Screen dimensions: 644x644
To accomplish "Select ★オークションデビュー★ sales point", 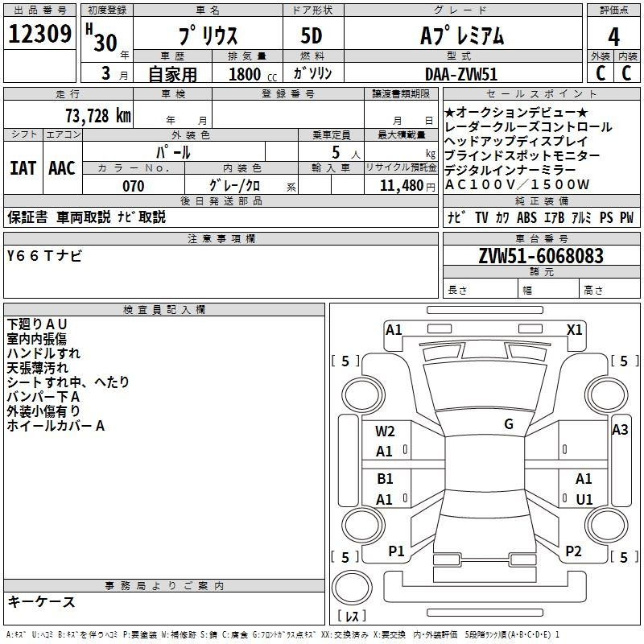I will 516,112.
